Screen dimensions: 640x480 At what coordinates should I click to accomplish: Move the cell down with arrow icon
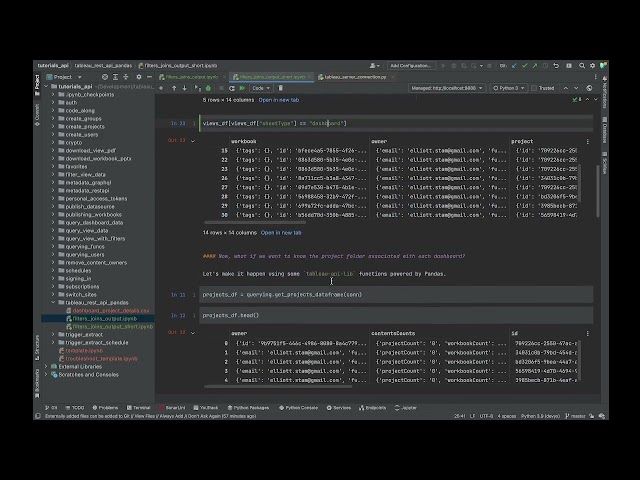tap(184, 88)
